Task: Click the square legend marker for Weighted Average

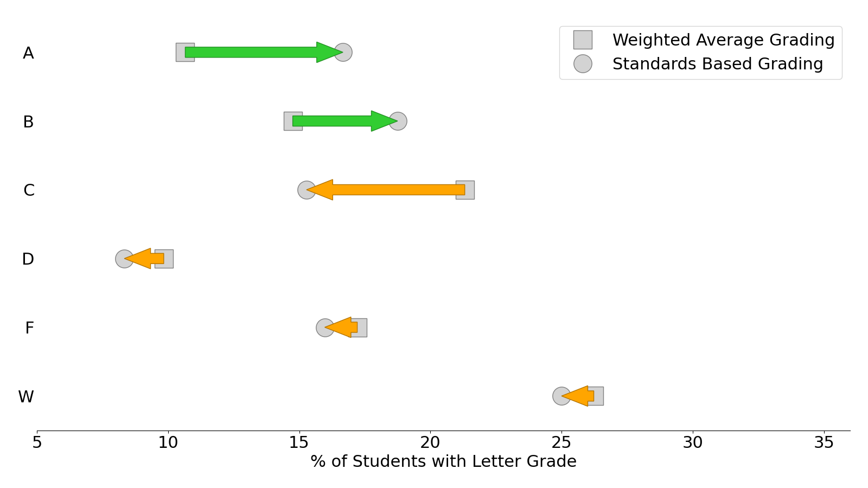Action: click(x=583, y=40)
